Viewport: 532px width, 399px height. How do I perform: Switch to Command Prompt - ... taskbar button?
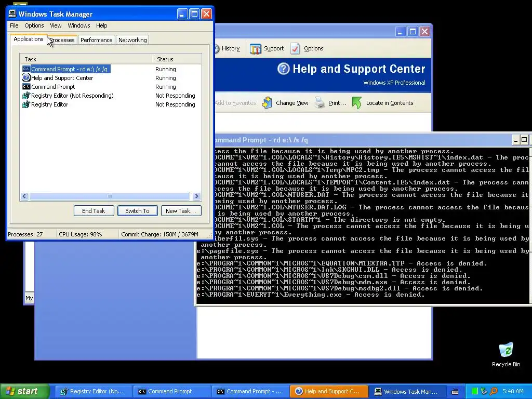(249, 392)
